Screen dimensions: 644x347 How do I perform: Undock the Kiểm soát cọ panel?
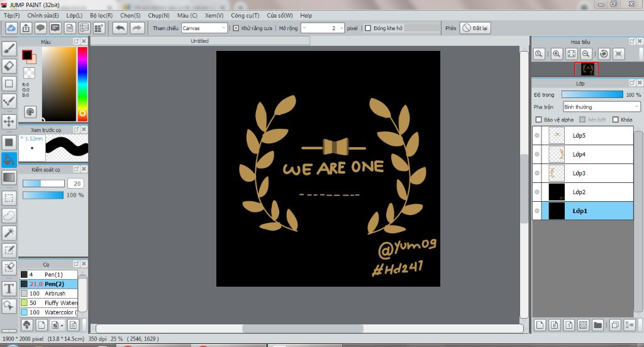[76, 168]
